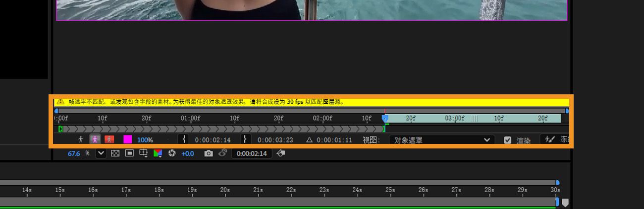Click the blue playhead in the layer ruler
This screenshot has width=644, height=209.
[x=385, y=118]
